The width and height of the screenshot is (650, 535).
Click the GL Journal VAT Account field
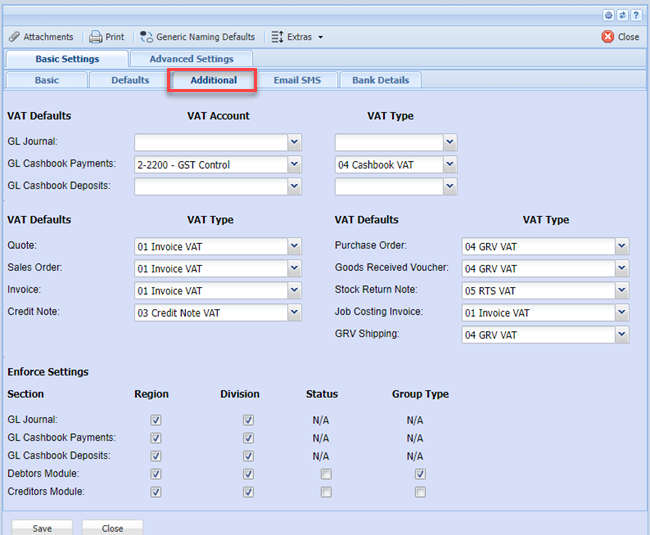coord(211,142)
